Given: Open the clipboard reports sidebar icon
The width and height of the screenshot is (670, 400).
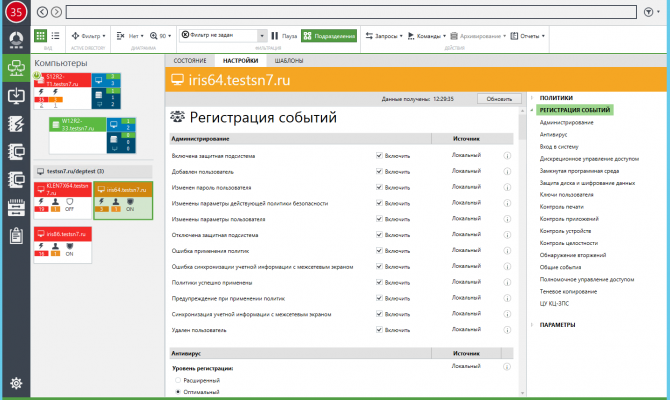Looking at the screenshot, I should [16, 235].
